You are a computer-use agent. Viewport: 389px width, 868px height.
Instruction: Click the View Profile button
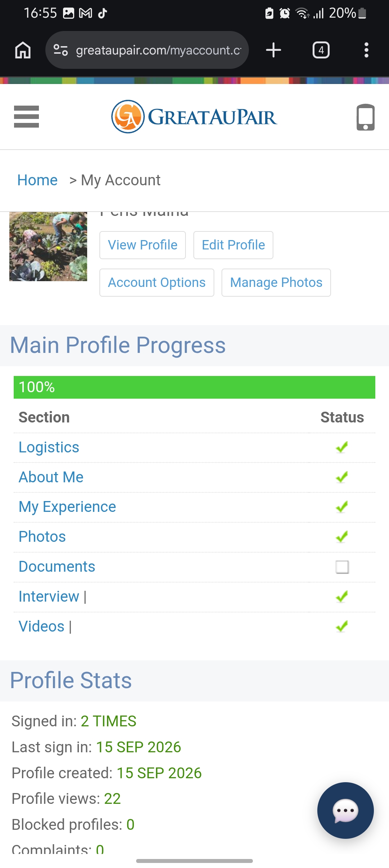[x=143, y=245]
